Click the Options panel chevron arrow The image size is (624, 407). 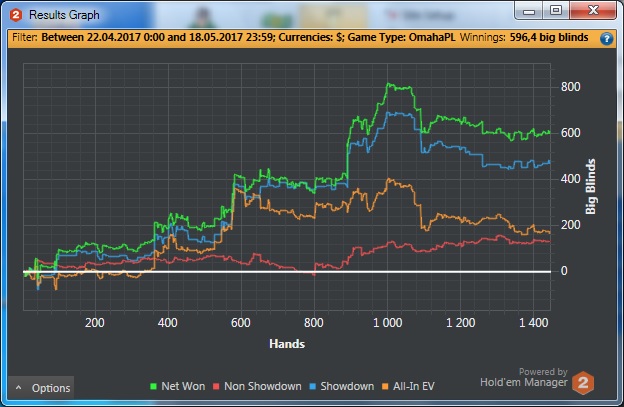pos(18,388)
